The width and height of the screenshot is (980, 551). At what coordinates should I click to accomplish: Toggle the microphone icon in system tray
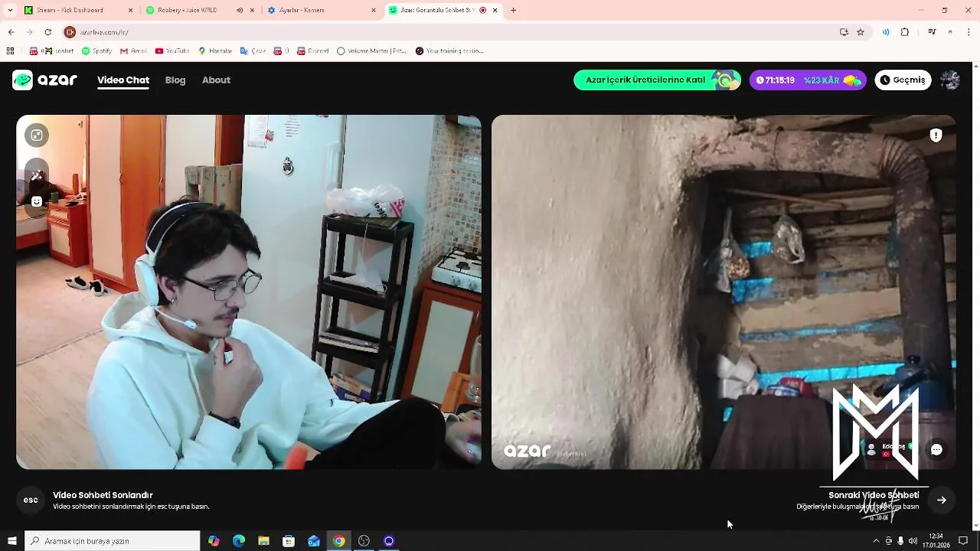(900, 541)
